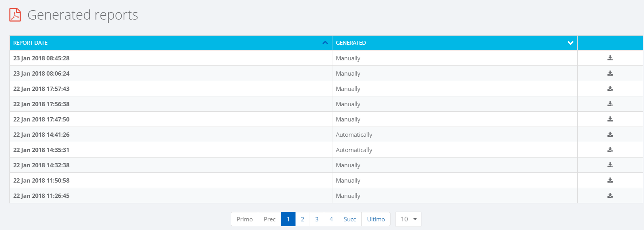Select the 22 Jan 2018 17:56:38 date cell
This screenshot has width=644, height=230.
click(171, 104)
